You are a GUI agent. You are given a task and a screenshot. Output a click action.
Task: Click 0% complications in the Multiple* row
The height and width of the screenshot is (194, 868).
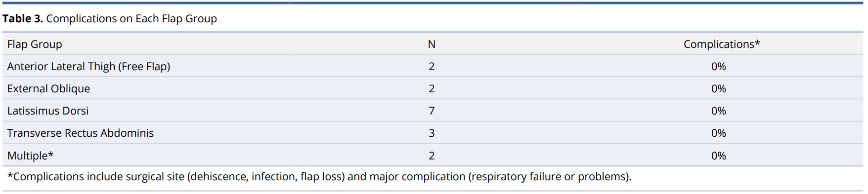(719, 156)
